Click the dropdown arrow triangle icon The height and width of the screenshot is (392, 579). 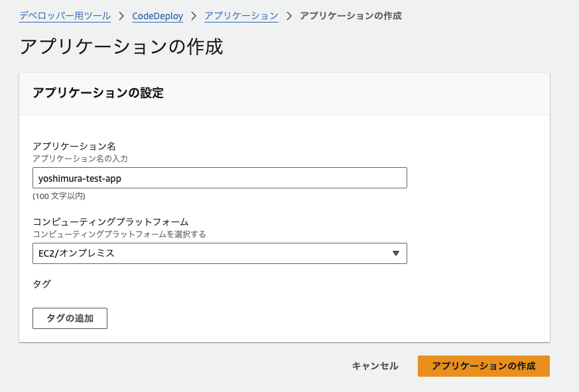[396, 253]
